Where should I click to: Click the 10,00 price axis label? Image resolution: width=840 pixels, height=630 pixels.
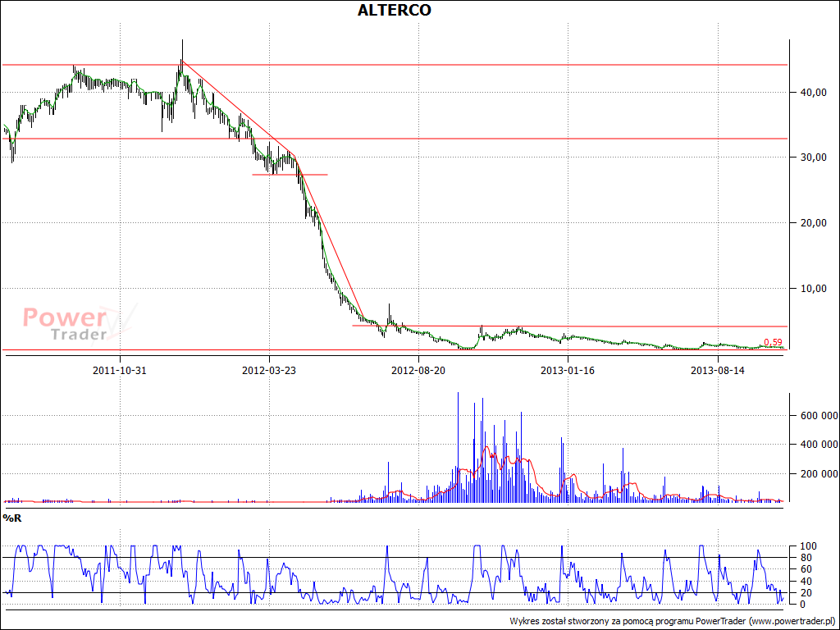[814, 288]
